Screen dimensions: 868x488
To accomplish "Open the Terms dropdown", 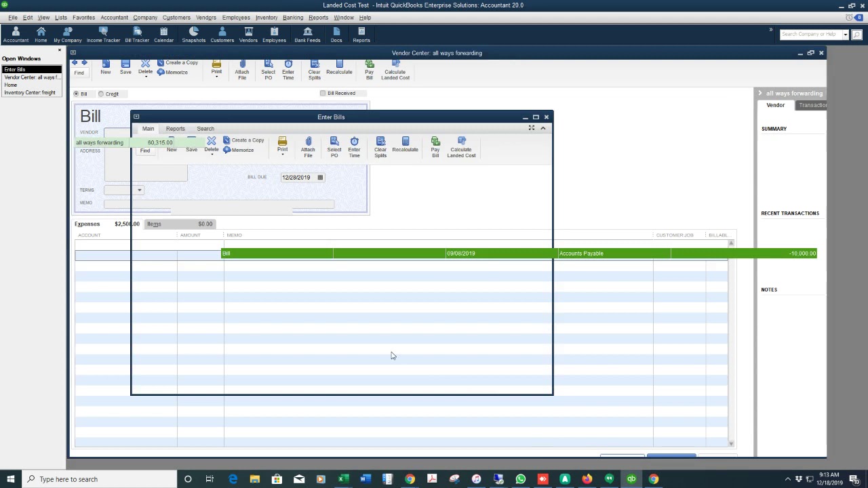I will 139,190.
